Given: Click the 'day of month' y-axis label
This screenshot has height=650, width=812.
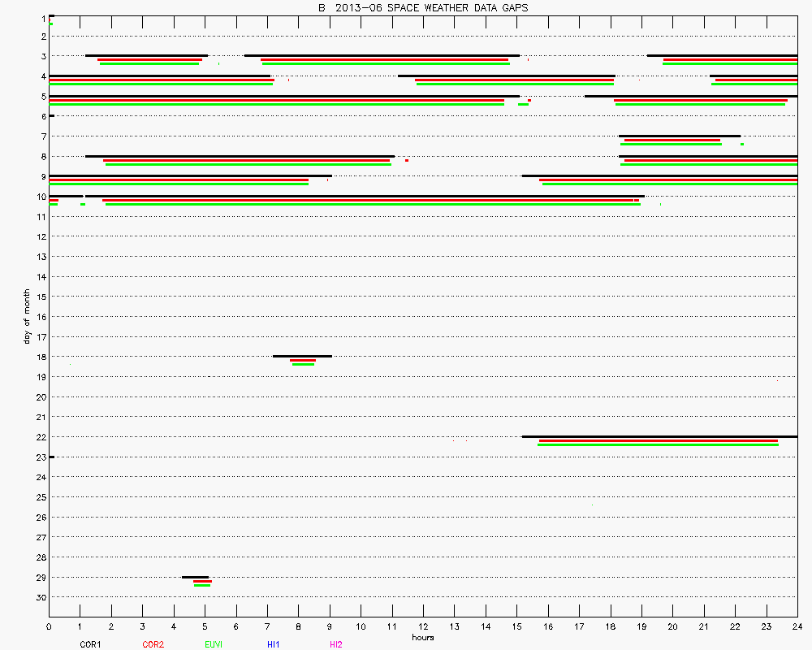Looking at the screenshot, I should [27, 317].
